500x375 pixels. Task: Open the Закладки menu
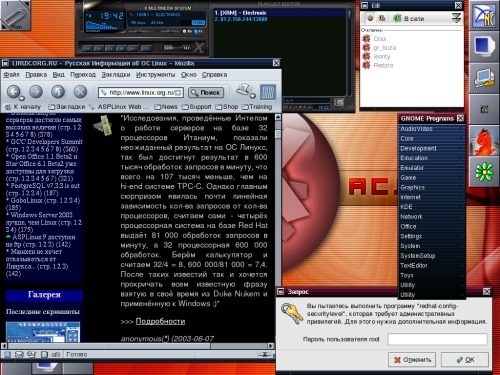(x=116, y=75)
